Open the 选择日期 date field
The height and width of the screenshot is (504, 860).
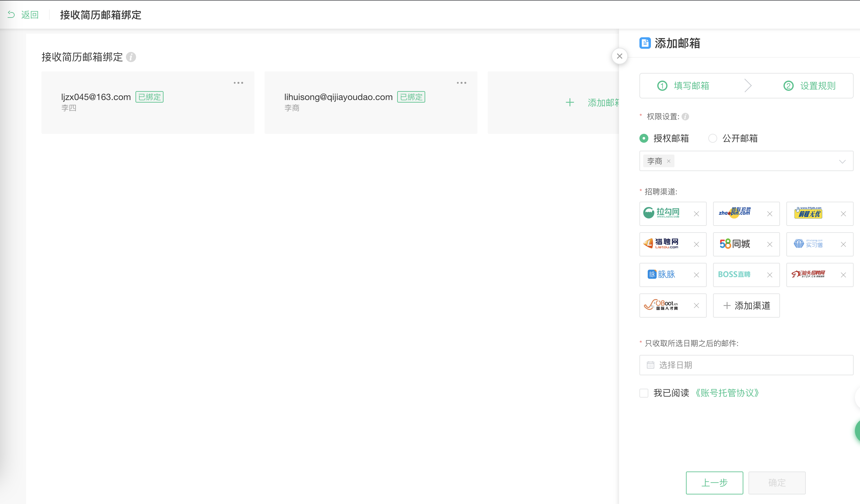(746, 365)
